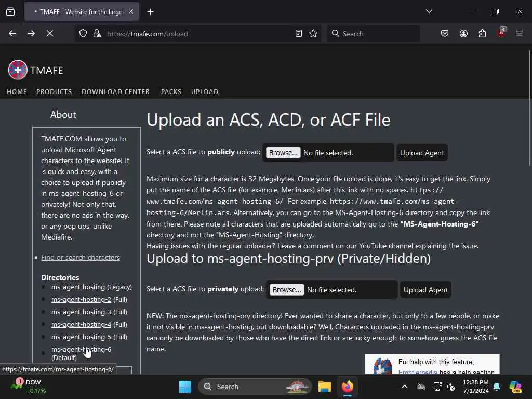Open the HOME navigation item
This screenshot has height=399, width=532.
coord(17,92)
